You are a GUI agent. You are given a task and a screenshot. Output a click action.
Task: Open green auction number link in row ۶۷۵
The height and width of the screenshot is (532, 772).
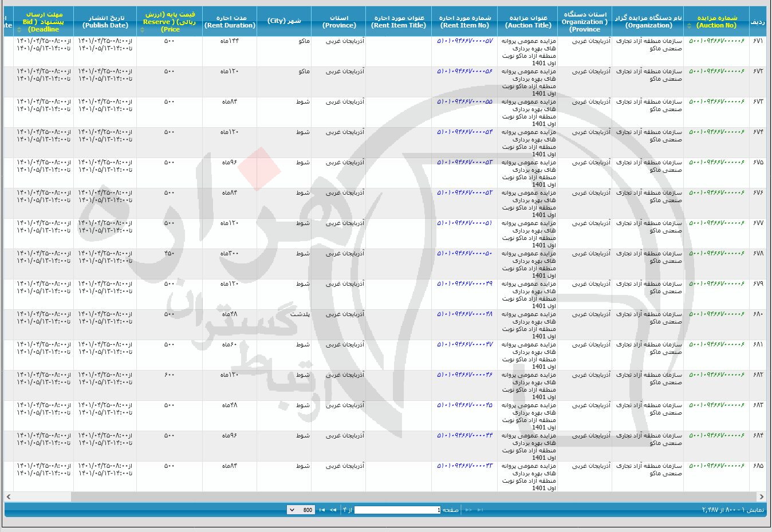pyautogui.click(x=716, y=163)
